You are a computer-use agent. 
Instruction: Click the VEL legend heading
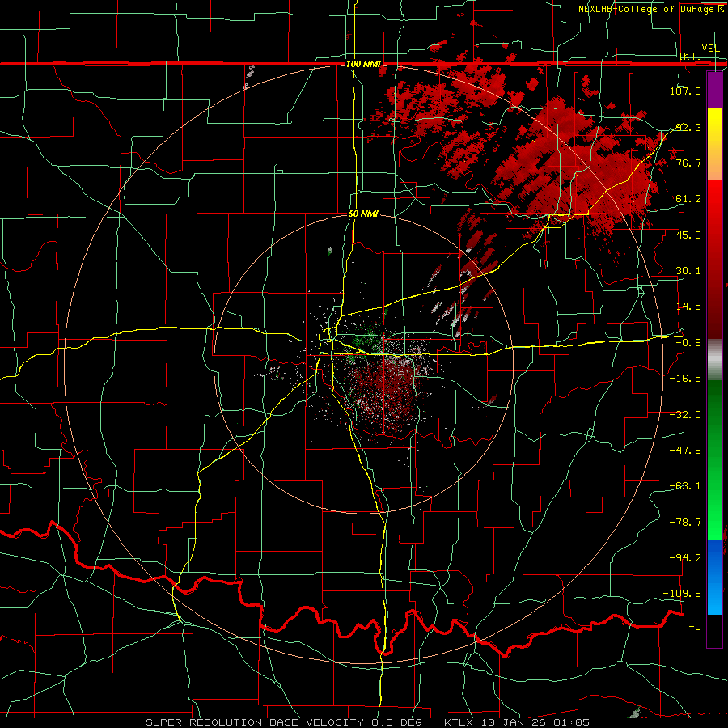pos(710,49)
